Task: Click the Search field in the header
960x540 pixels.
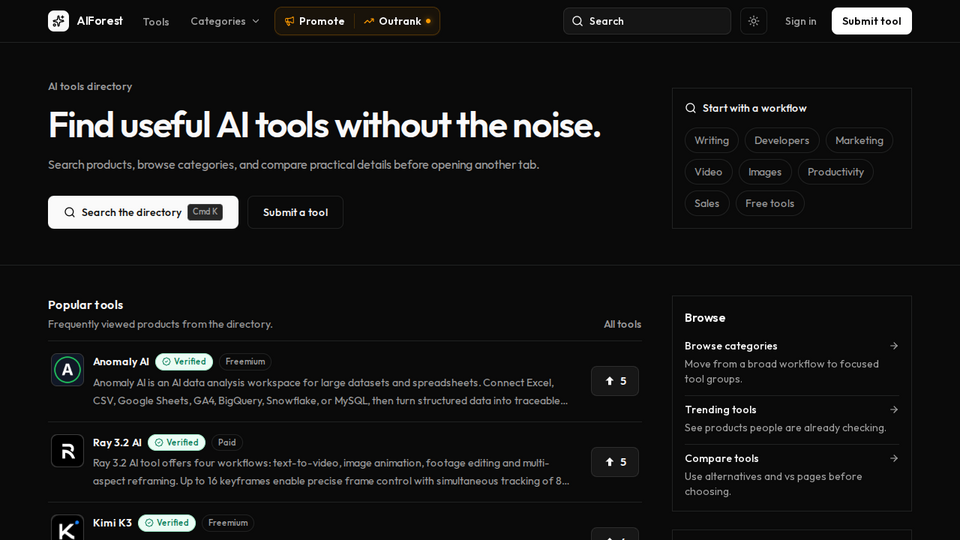Action: point(647,21)
